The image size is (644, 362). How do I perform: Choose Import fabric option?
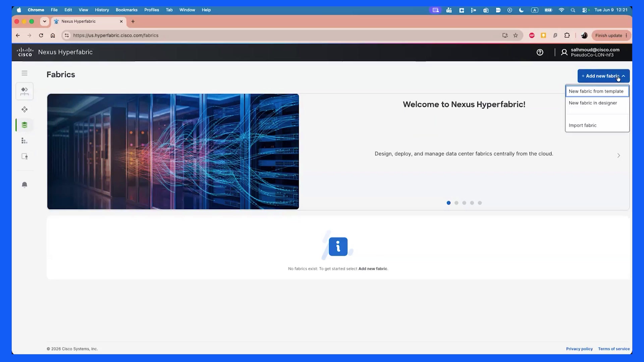[597, 125]
